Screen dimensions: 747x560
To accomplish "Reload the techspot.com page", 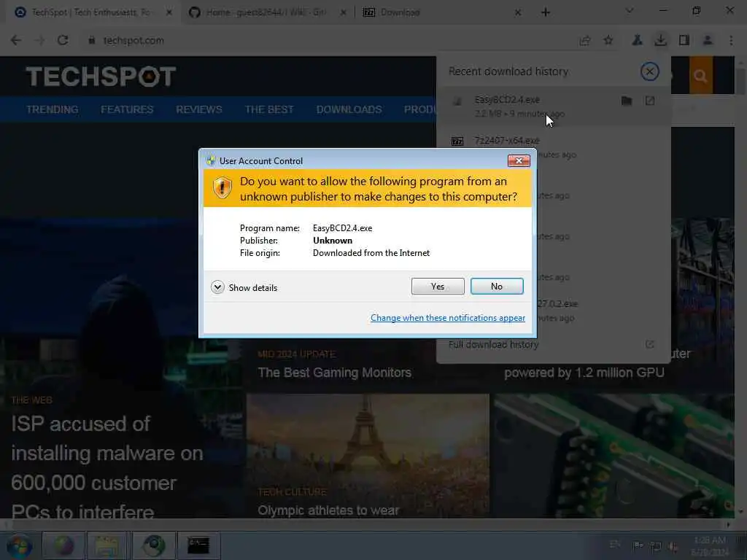I will pyautogui.click(x=63, y=41).
